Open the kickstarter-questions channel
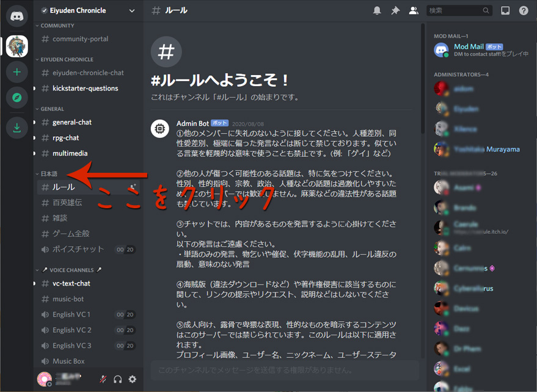Viewport: 537px width, 392px height. click(89, 89)
